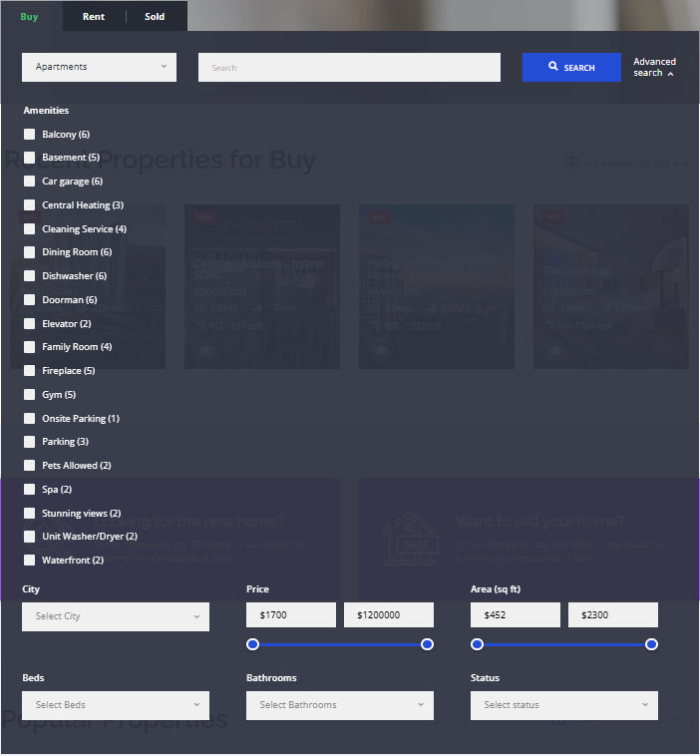Expand the Select Beds dropdown

(116, 705)
